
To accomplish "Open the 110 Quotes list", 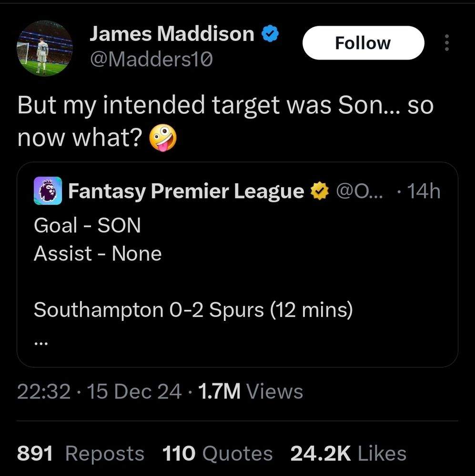I will point(217,454).
